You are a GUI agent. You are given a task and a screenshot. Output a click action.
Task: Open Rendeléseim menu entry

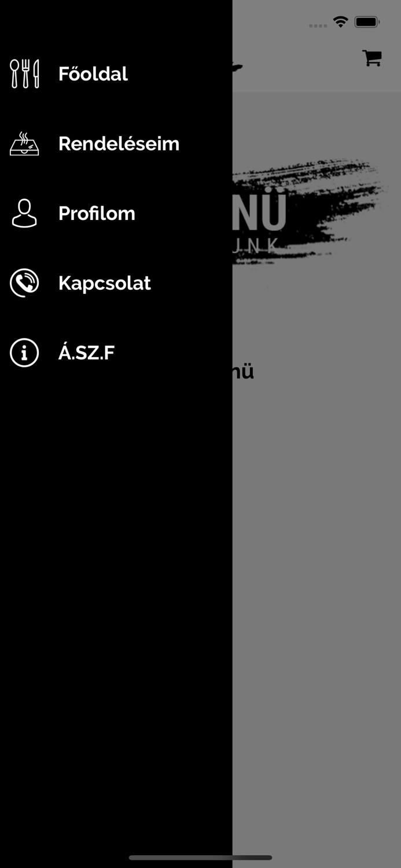coord(119,144)
